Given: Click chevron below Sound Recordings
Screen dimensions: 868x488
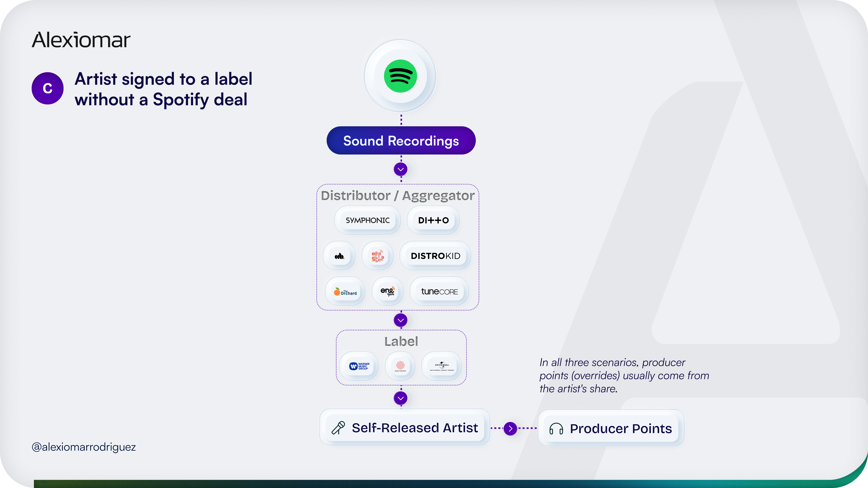Looking at the screenshot, I should [401, 169].
